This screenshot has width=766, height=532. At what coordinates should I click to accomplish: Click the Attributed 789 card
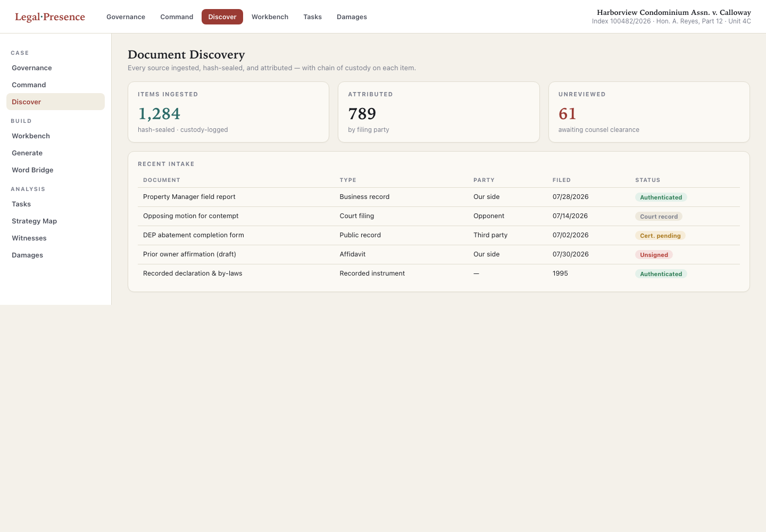pos(439,112)
